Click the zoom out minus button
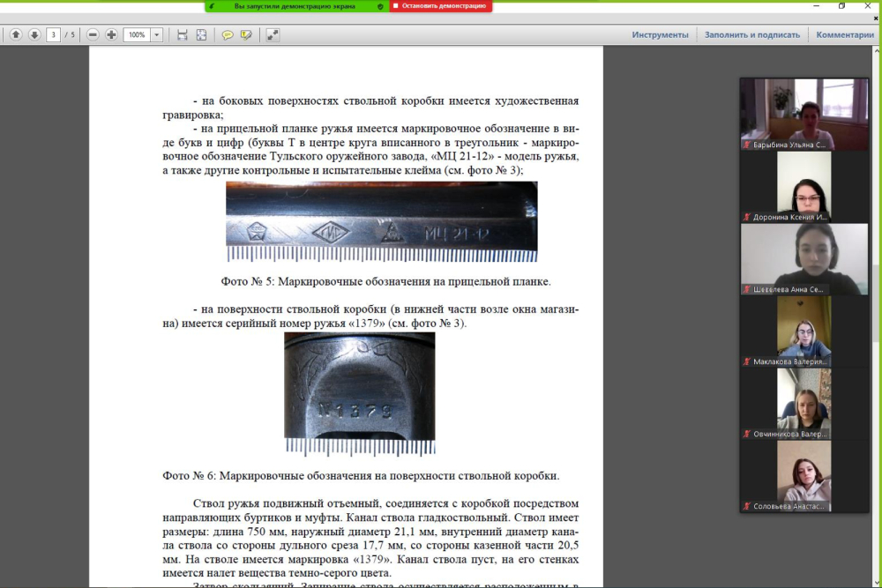882x588 pixels. [x=93, y=34]
